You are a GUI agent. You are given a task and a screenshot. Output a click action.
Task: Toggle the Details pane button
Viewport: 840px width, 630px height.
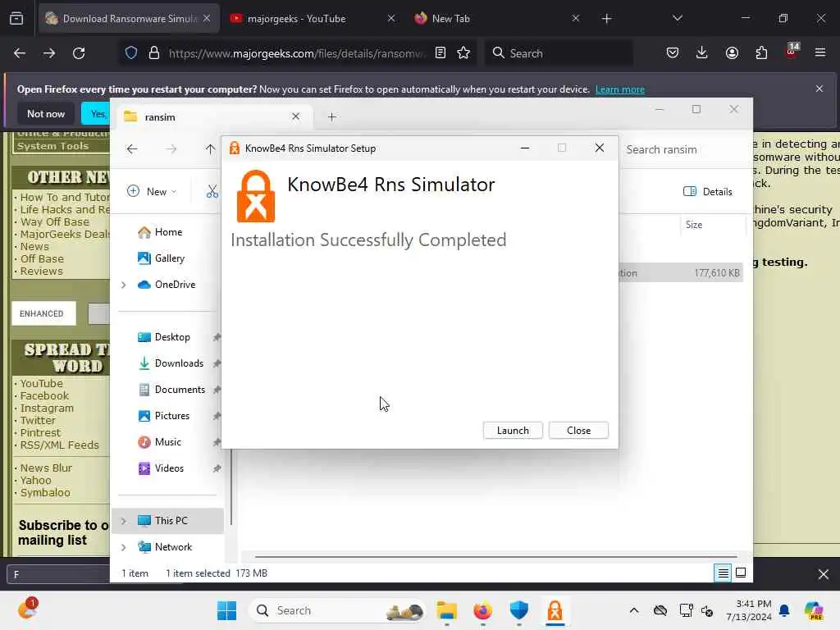(707, 191)
